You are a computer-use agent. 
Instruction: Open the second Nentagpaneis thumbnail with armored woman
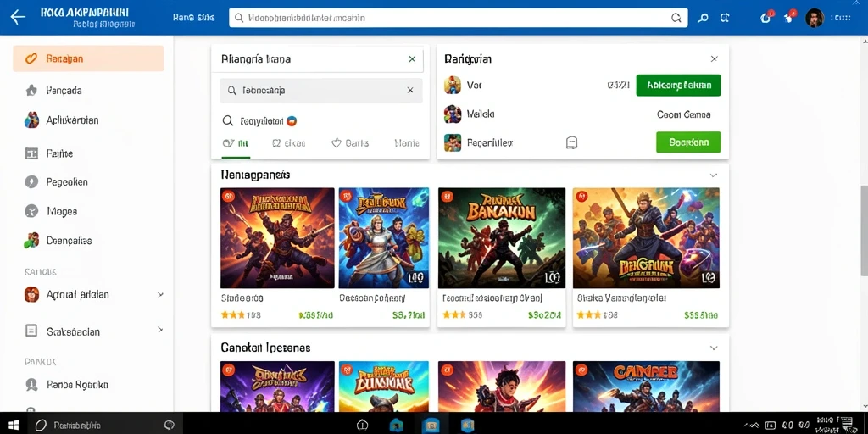pyautogui.click(x=384, y=238)
